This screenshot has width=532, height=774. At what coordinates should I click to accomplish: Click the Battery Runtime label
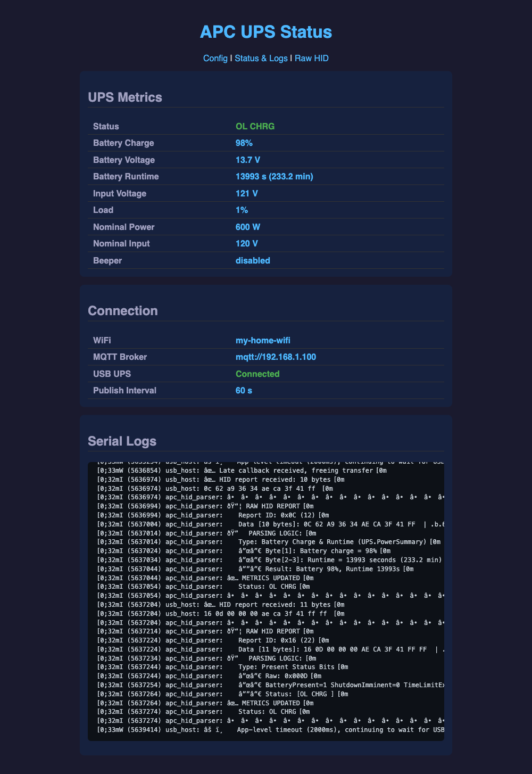[x=126, y=176]
